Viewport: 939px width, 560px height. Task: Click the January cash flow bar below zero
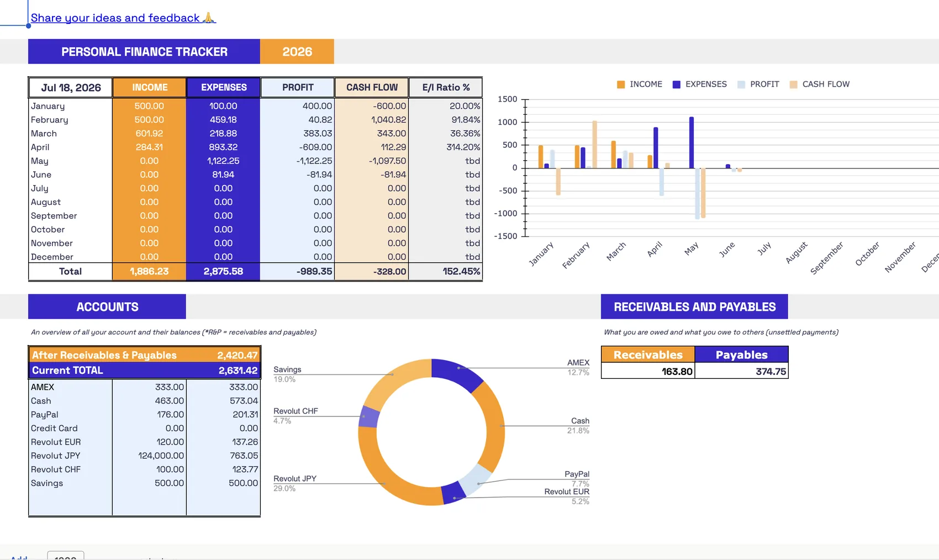[558, 182]
